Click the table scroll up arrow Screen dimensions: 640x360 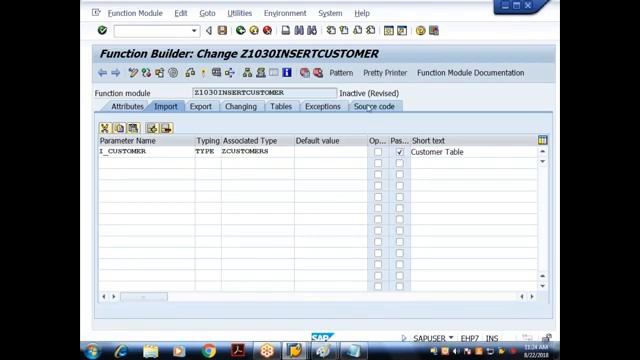[x=542, y=151]
